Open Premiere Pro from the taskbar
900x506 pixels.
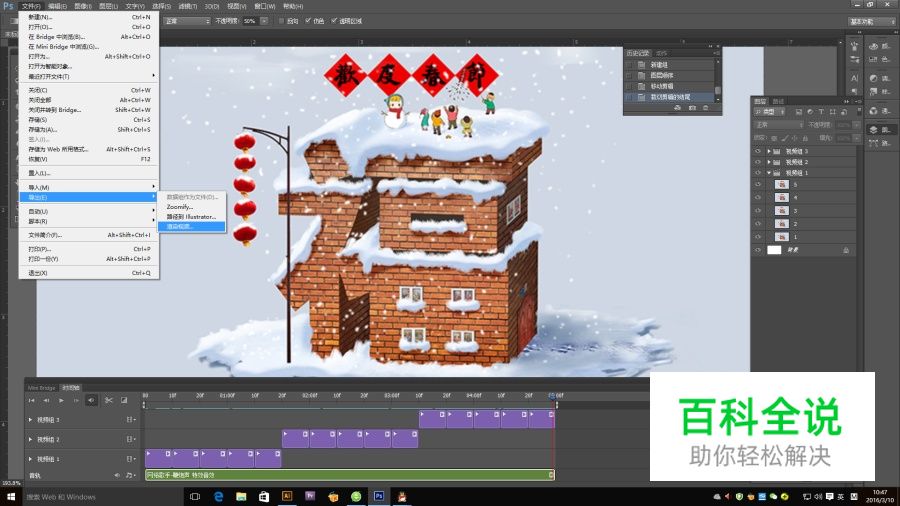(x=310, y=496)
